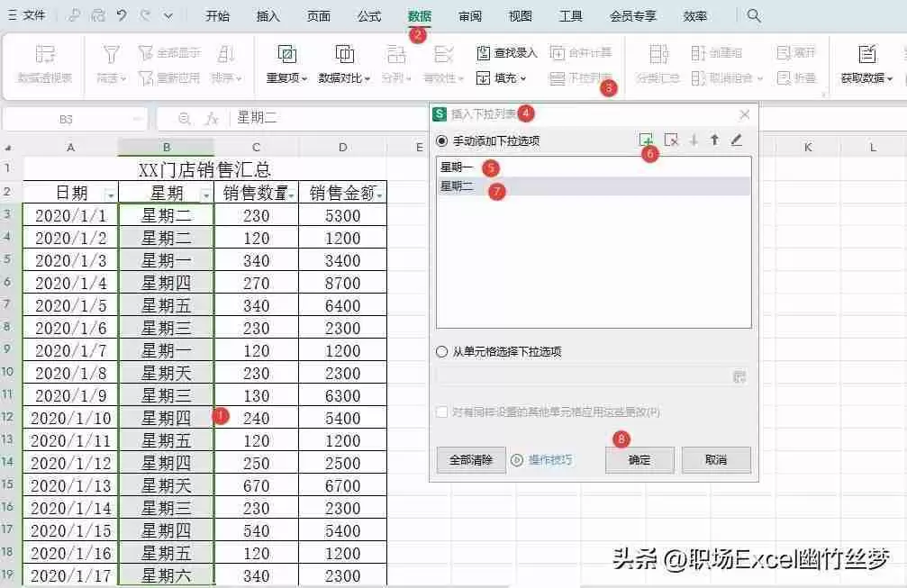
Task: Click the move-up arrow for list options
Action: pyautogui.click(x=713, y=140)
